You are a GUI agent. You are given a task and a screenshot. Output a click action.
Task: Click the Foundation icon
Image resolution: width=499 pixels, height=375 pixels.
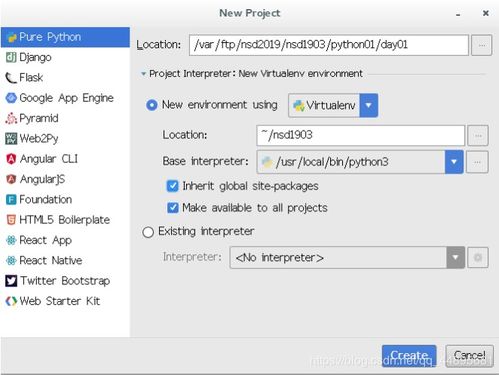click(11, 200)
